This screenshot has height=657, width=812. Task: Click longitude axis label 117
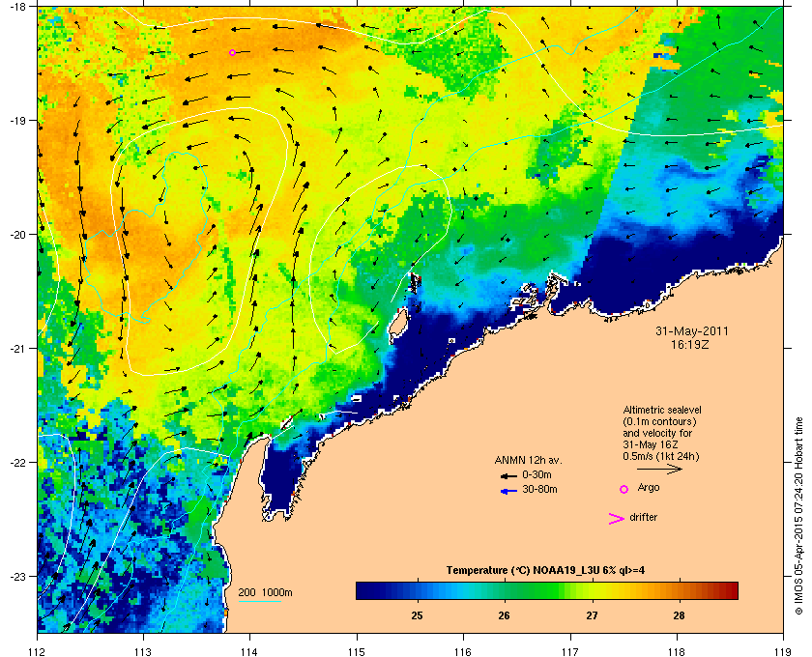tap(570, 651)
